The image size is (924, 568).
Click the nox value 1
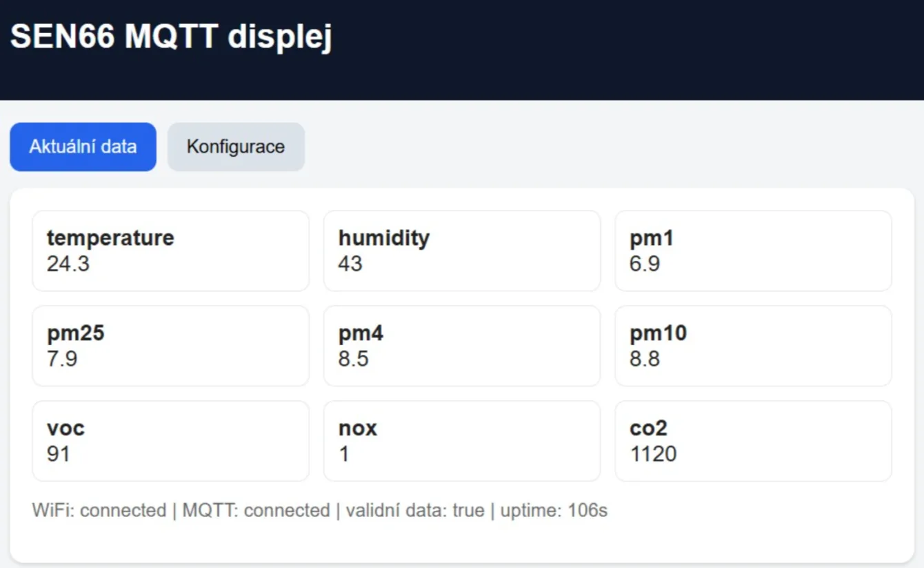pyautogui.click(x=343, y=454)
